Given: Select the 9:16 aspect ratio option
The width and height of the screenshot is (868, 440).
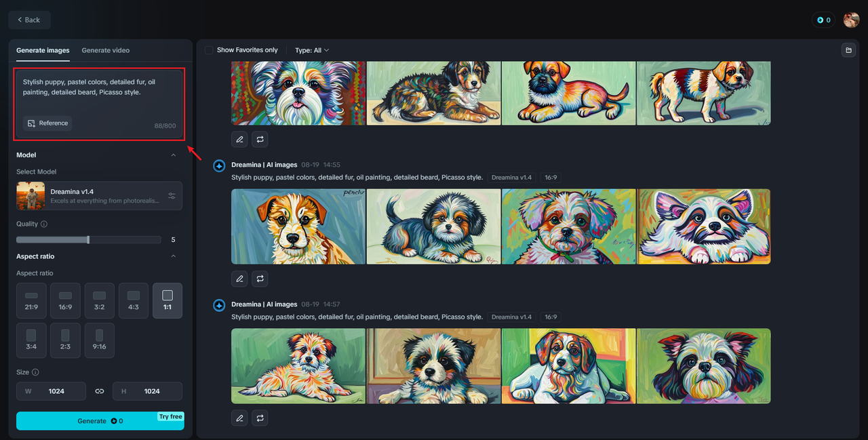Looking at the screenshot, I should 99,340.
